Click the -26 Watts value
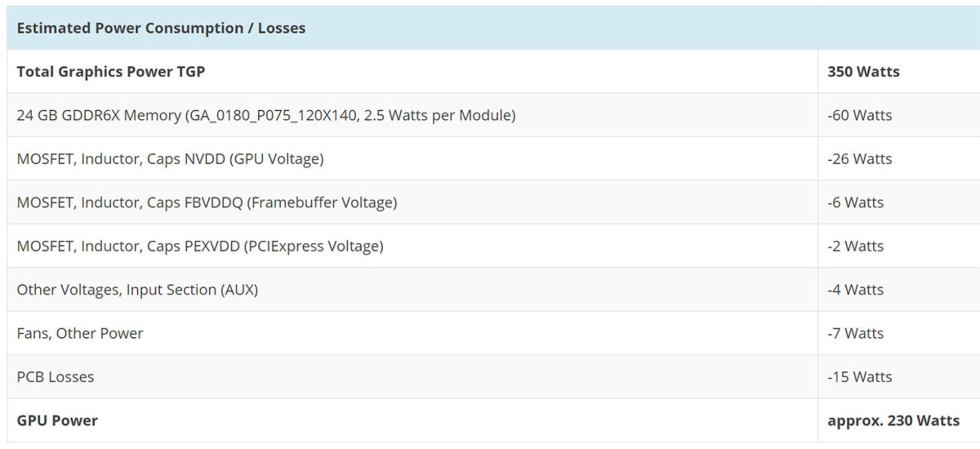980x449 pixels. click(860, 159)
